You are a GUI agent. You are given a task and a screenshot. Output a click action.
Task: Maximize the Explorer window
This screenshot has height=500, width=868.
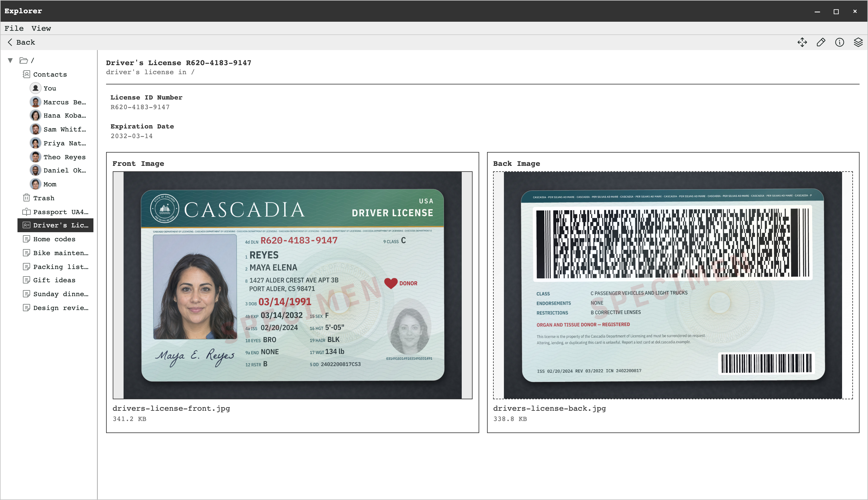836,11
